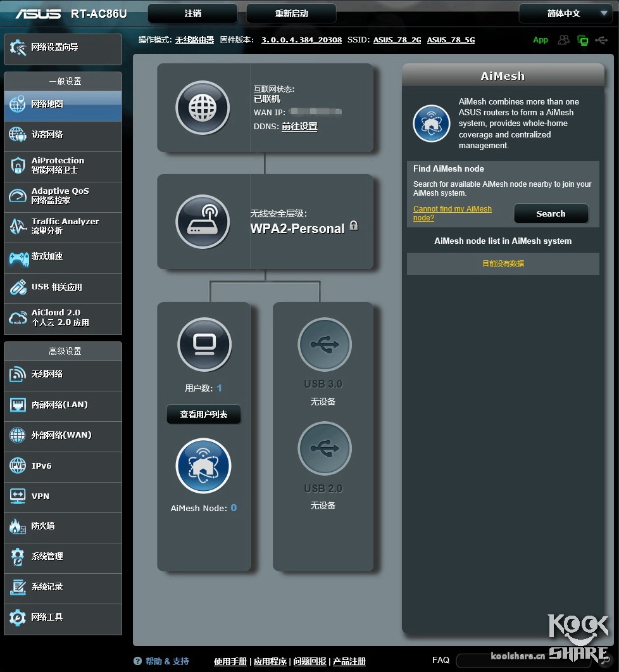Click the ASUS_78_5G SSID link

(451, 40)
